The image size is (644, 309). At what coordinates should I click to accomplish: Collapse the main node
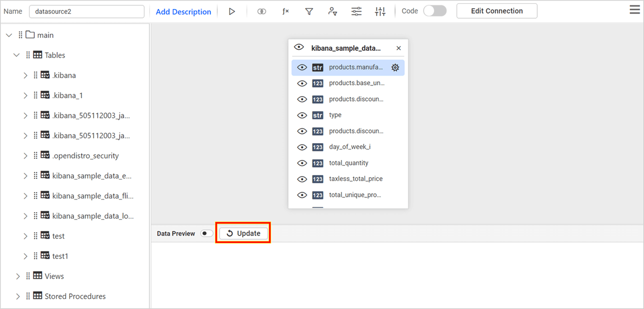[9, 35]
